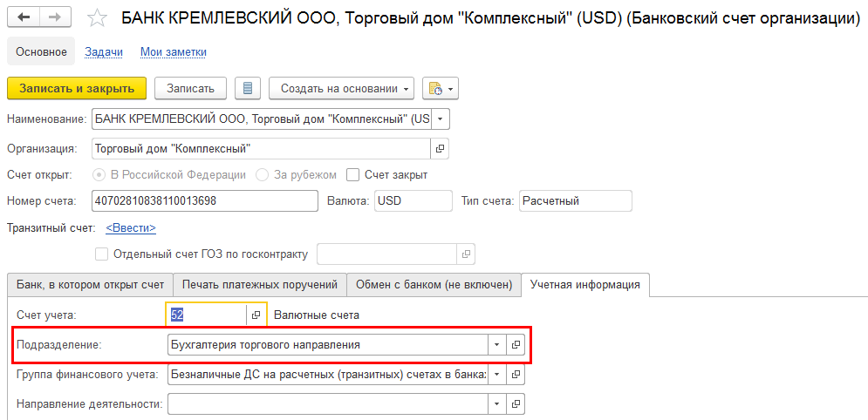Open the document list icon button
Screen dimensions: 868x420
[x=249, y=88]
